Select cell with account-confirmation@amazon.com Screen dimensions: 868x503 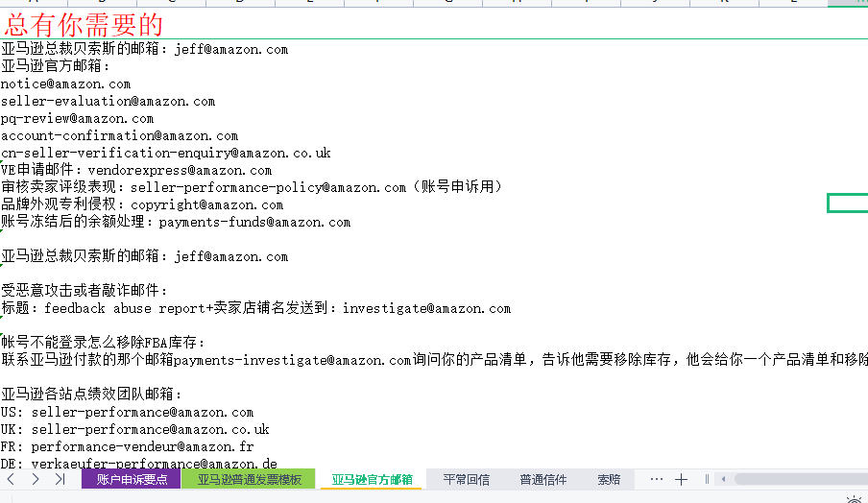point(119,135)
